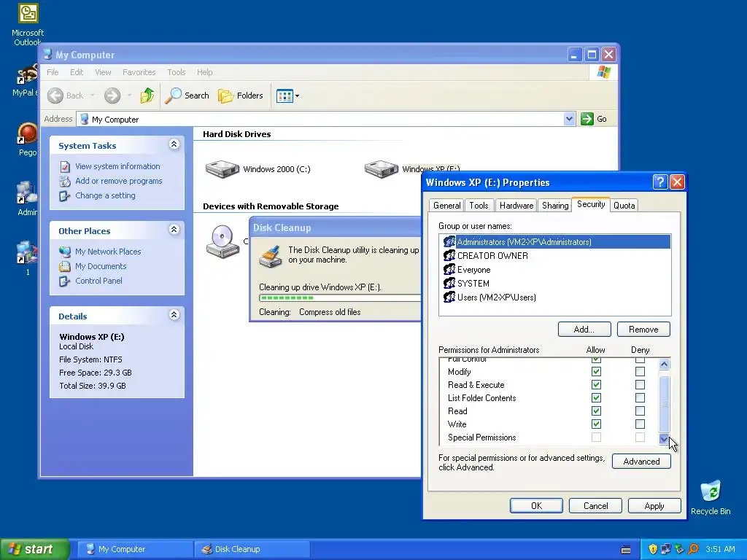Open the File menu
The width and height of the screenshot is (747, 560).
tap(53, 72)
